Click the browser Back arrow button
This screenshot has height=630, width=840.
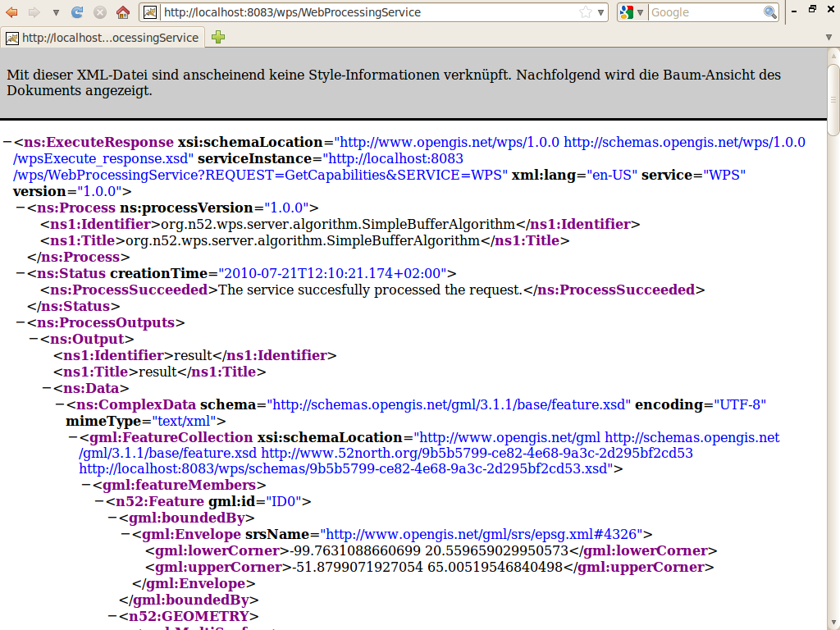[x=12, y=12]
